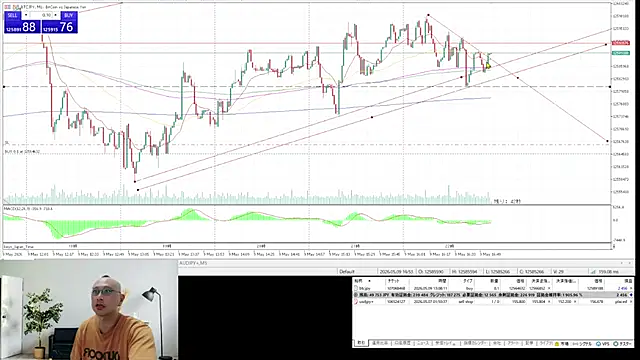Click the balance summary row in Trade tab
The image size is (640, 360).
[x=493, y=295]
